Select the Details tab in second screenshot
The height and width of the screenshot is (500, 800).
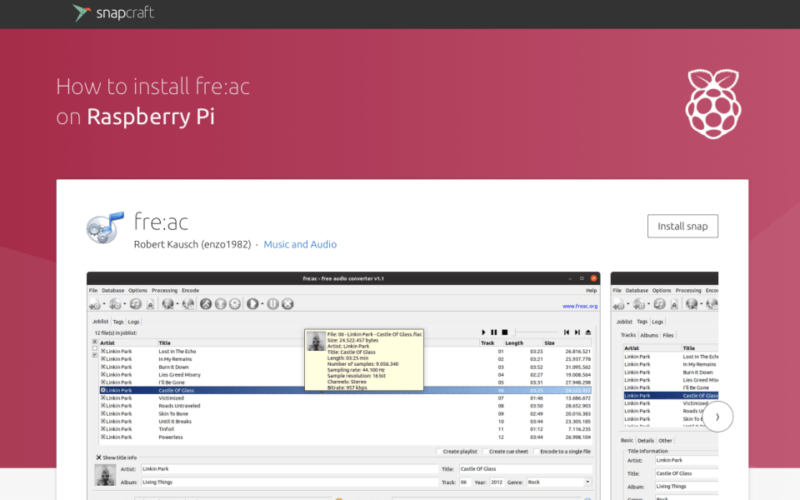645,440
